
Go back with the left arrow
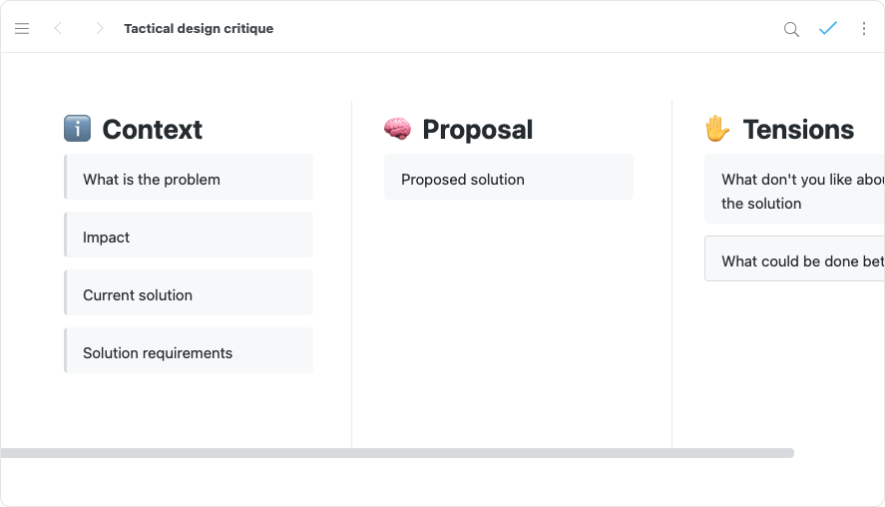pyautogui.click(x=58, y=29)
